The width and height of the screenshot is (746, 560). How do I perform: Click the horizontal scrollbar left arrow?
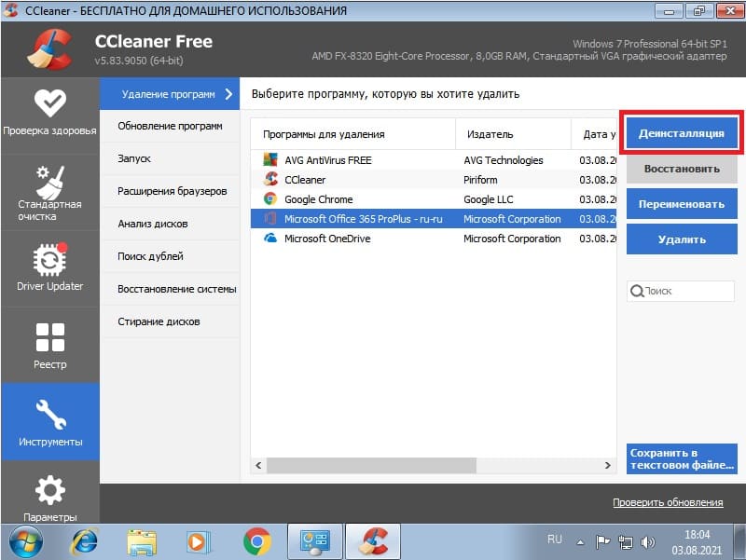click(258, 465)
